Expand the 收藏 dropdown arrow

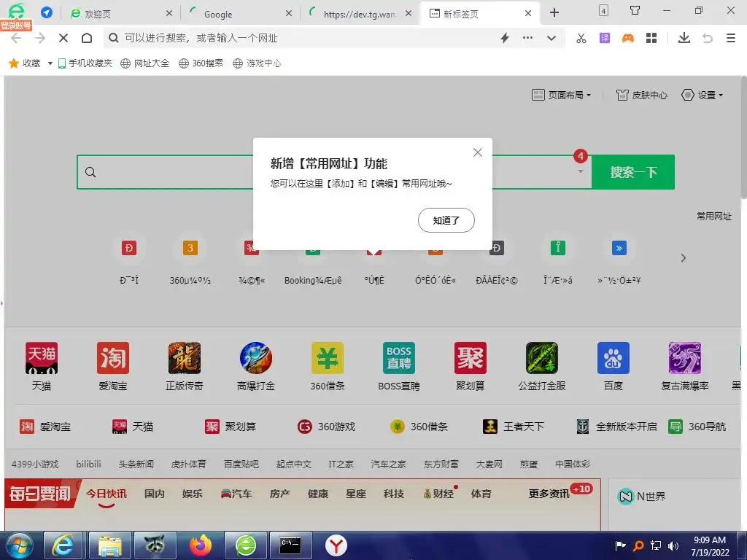click(x=50, y=63)
